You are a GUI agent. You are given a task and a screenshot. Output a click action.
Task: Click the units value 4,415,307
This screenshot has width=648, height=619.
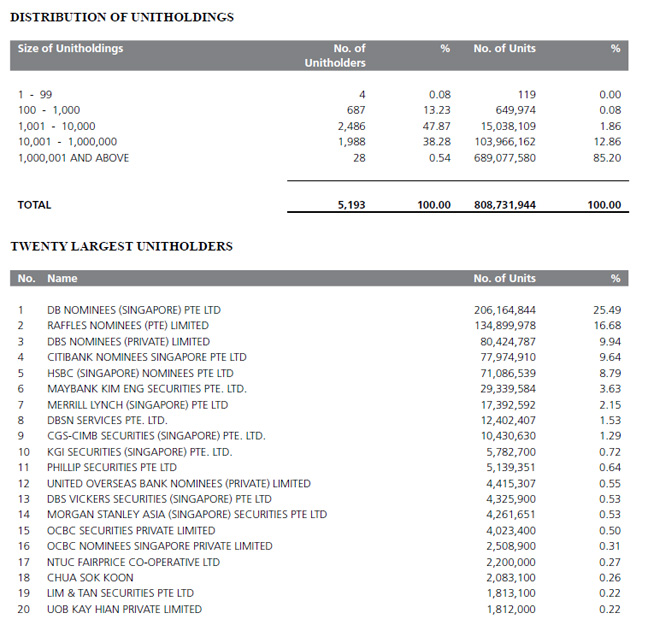511,483
